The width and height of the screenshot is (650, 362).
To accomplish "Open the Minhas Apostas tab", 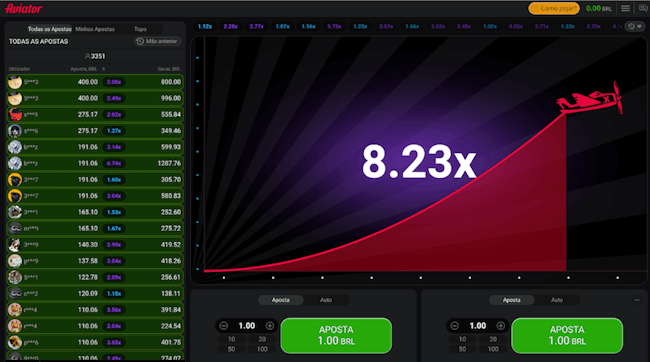I will click(95, 29).
